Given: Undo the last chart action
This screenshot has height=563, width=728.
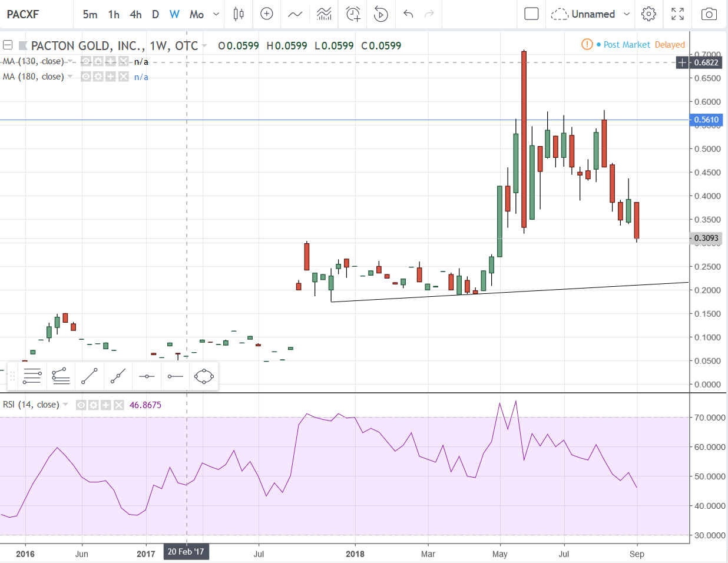Looking at the screenshot, I should [408, 14].
